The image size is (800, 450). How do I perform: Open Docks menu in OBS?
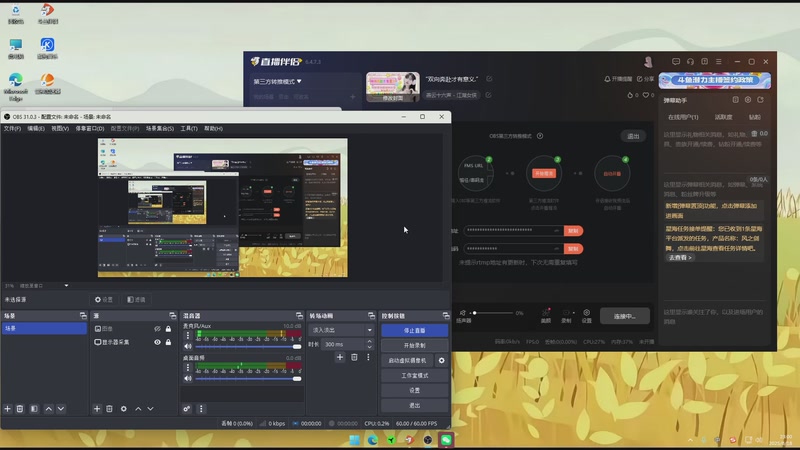[x=90, y=129]
